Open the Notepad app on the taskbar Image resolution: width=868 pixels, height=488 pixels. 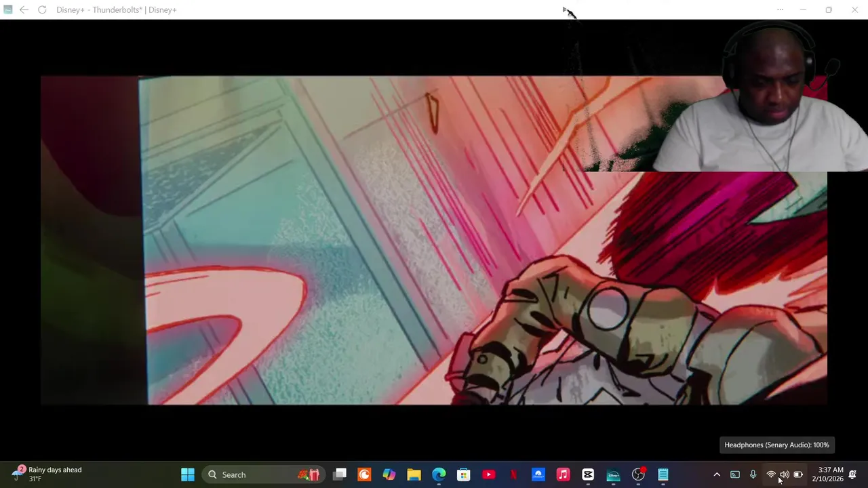tap(663, 474)
